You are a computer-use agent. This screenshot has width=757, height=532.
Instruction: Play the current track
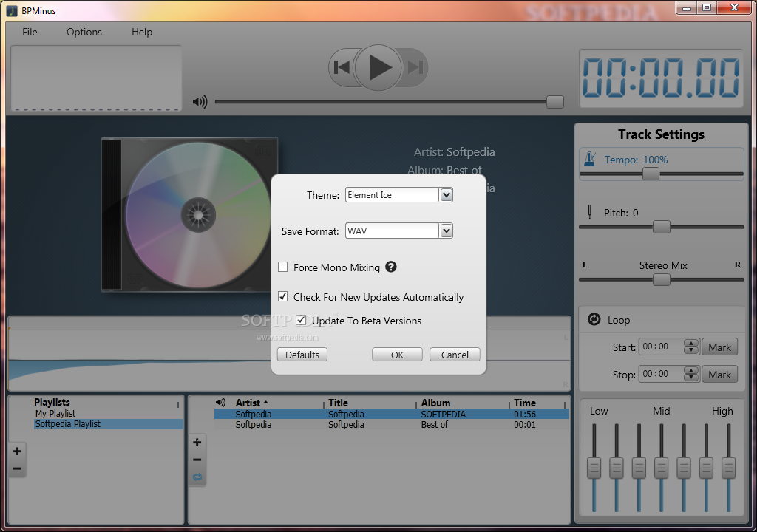point(378,67)
